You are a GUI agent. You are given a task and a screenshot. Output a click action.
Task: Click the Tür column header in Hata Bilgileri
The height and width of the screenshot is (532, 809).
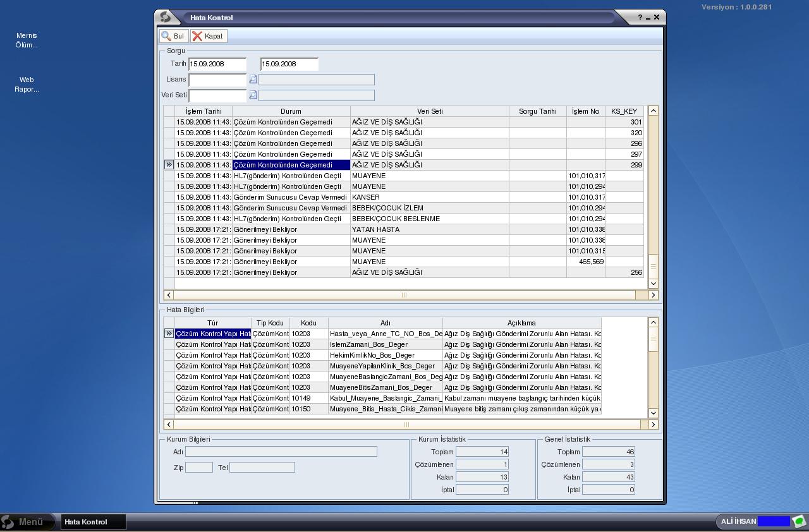(213, 323)
